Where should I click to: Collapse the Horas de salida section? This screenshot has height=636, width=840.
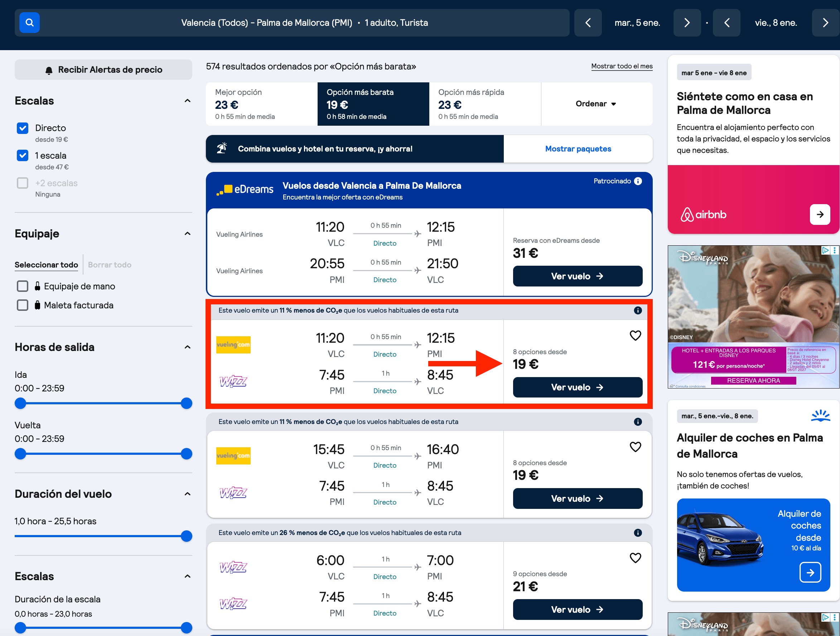(x=188, y=347)
